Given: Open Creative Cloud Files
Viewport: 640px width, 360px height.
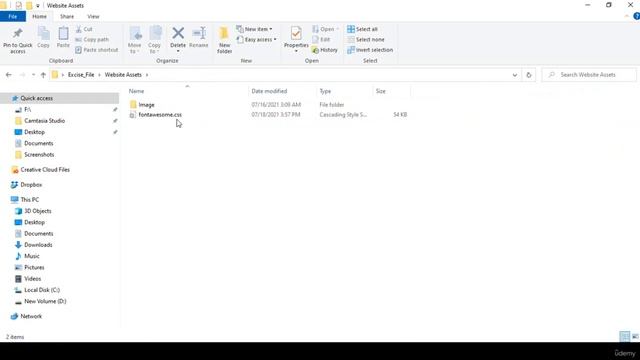Looking at the screenshot, I should click(45, 169).
